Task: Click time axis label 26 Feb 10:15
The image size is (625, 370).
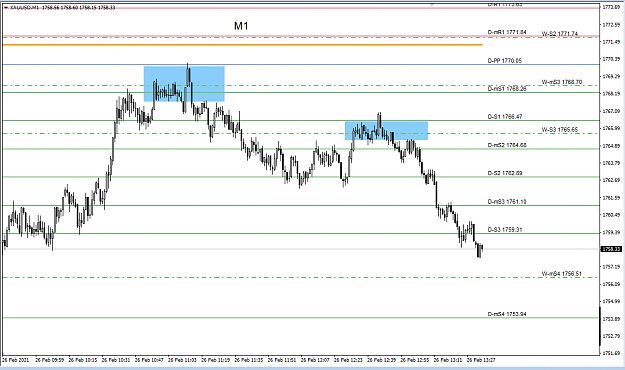Action: click(83, 360)
